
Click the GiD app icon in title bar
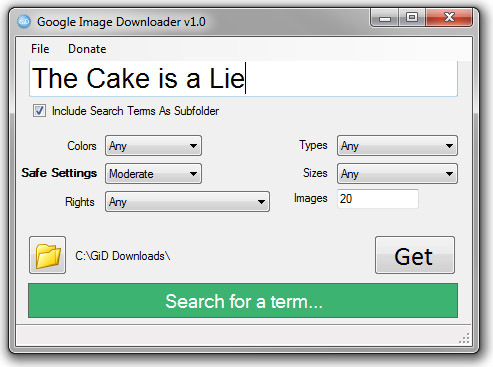click(x=24, y=22)
